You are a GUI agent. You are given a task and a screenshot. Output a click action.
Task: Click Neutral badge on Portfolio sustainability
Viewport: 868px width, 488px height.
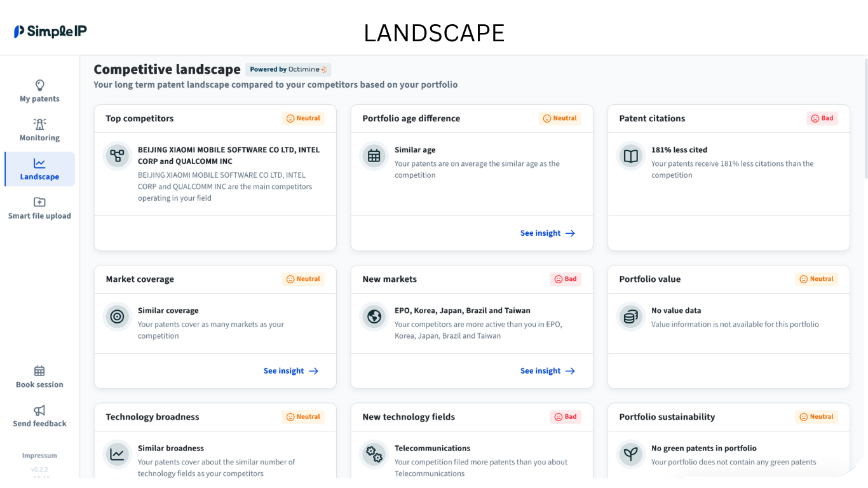click(x=817, y=417)
